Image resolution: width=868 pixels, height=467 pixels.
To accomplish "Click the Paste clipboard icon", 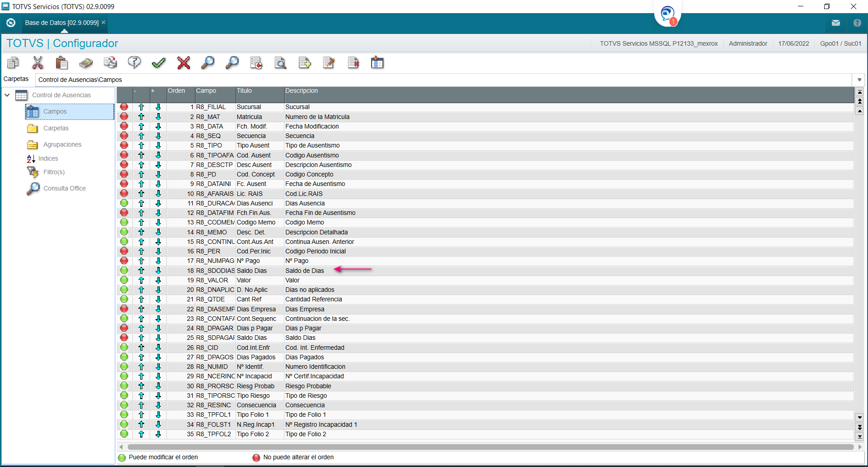I will click(61, 62).
